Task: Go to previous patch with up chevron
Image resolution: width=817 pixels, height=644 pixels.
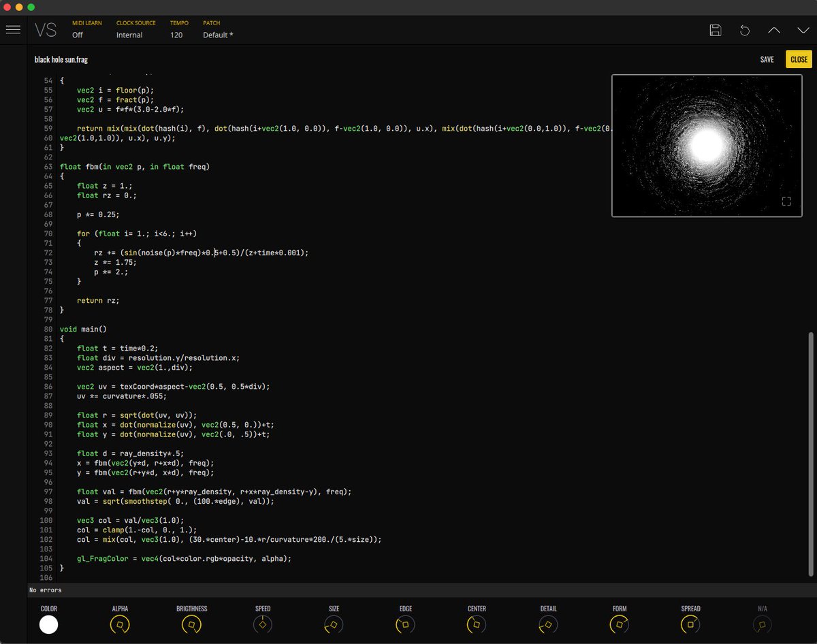Action: [774, 30]
